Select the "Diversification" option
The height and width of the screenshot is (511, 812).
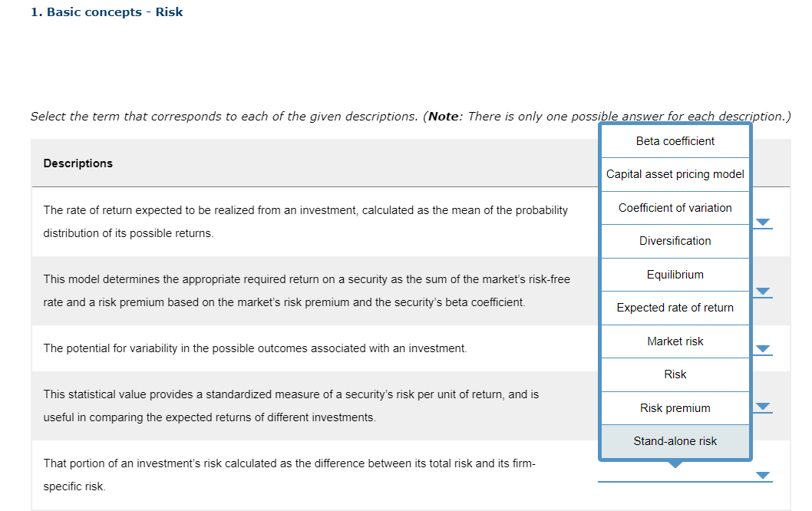675,241
